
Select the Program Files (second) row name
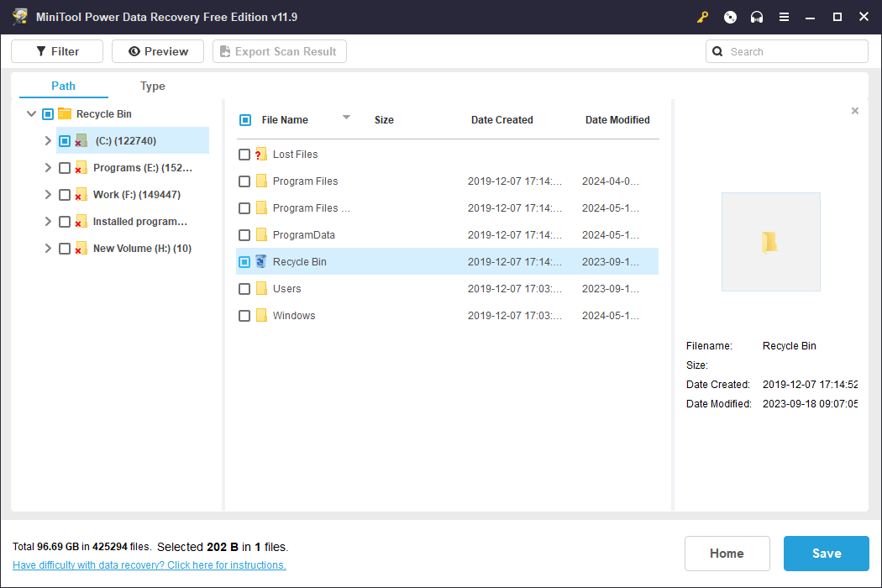coord(311,208)
